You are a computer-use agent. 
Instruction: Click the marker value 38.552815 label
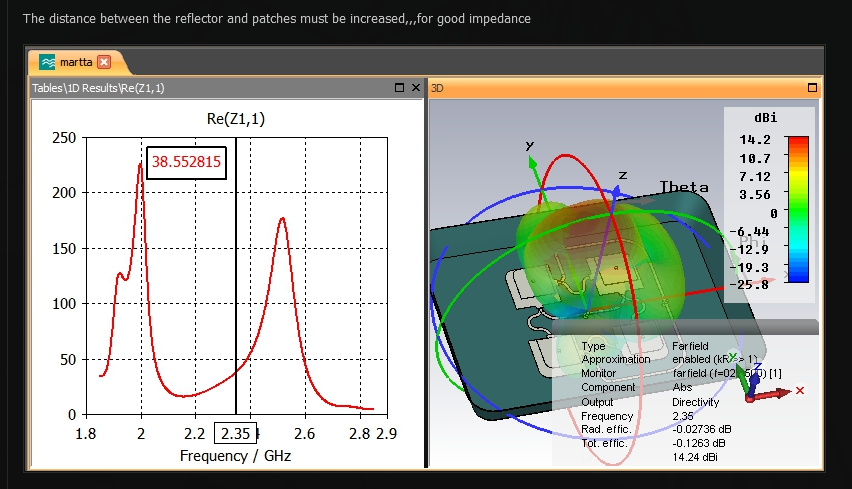click(x=186, y=162)
